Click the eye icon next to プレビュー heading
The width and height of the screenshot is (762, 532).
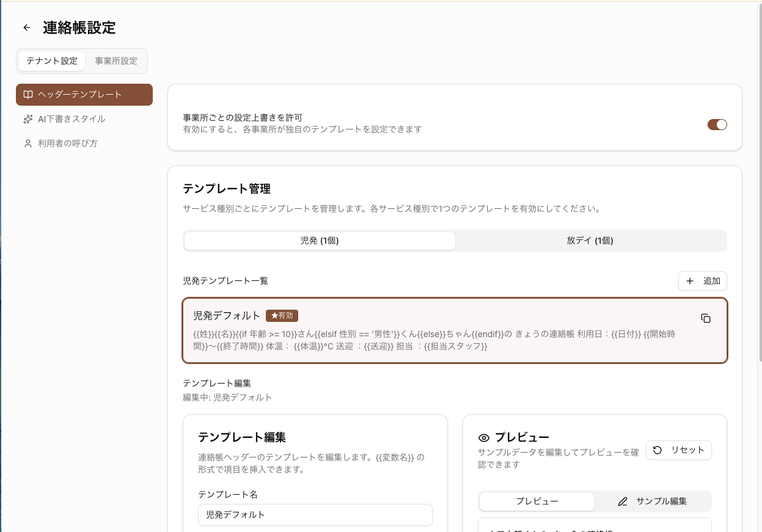point(484,437)
